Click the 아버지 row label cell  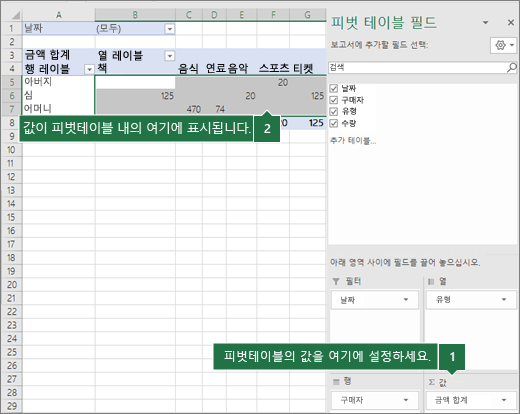[59, 82]
